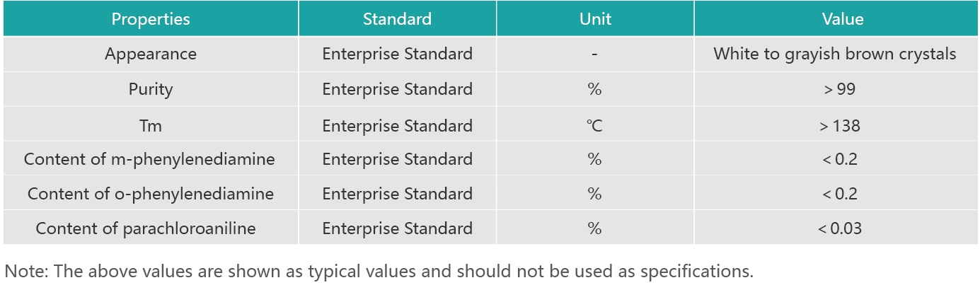Click the % unit in the Purity row
The image size is (980, 302).
594,90
